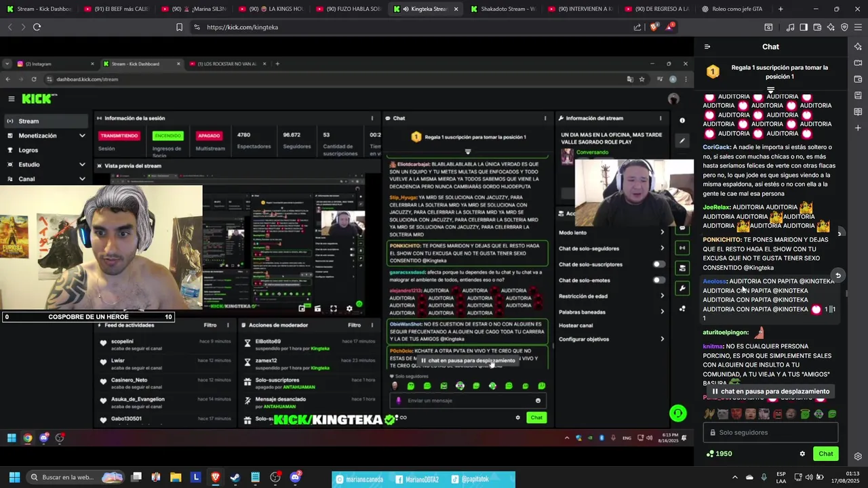Click the channel points icon showing 1950

coord(719,453)
